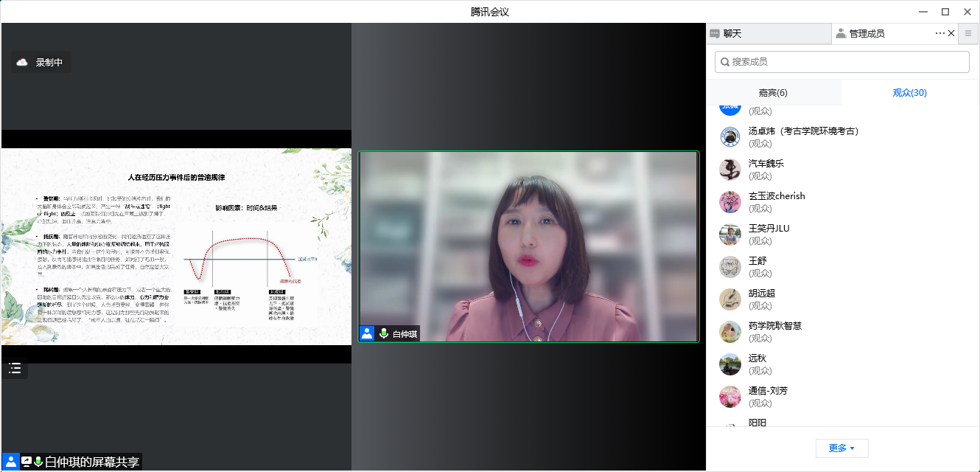Click the cloud recording indicator icon
Screen dimensions: 980x472
pyautogui.click(x=22, y=63)
